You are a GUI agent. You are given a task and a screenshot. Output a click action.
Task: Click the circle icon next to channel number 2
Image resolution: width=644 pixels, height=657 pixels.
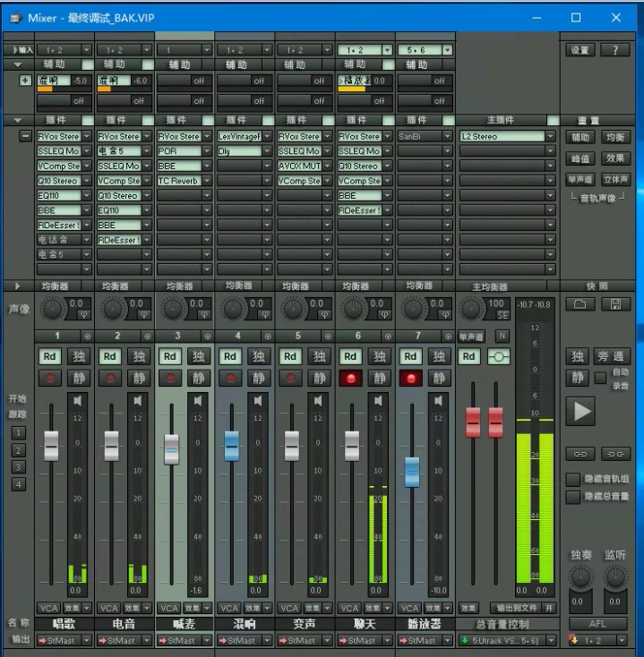click(x=147, y=337)
